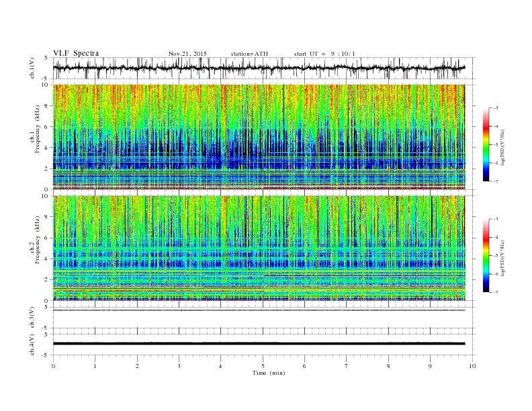Click the thin ch.3 voltage trace
The image size is (532, 411).
259,310
